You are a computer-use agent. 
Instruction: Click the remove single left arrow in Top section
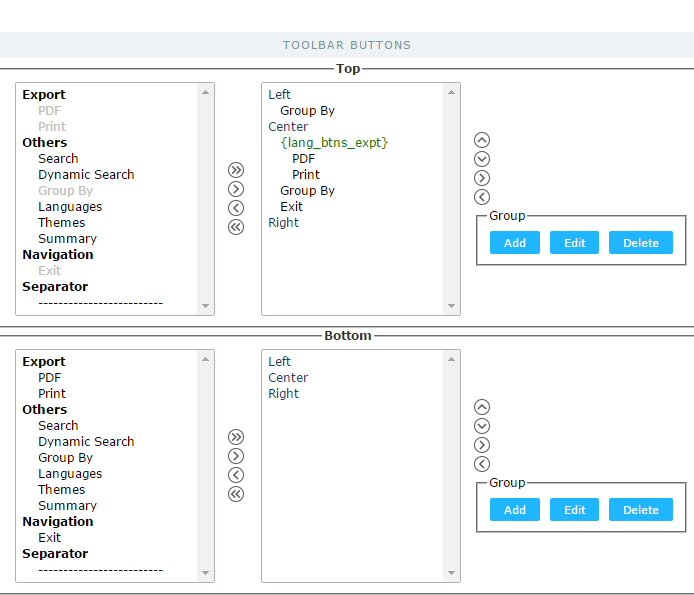pos(236,208)
